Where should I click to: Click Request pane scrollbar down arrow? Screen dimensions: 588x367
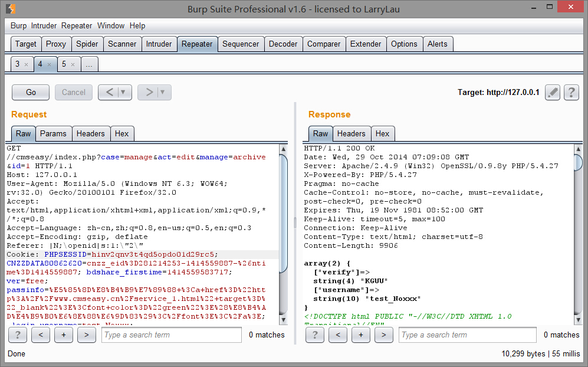(x=284, y=320)
